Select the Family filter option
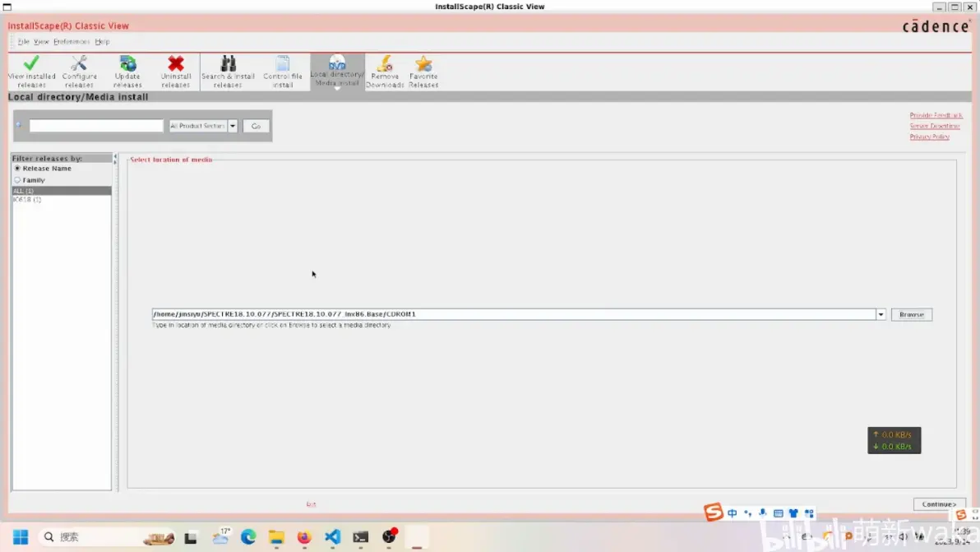Screen dimensions: 980x552 (30, 180)
